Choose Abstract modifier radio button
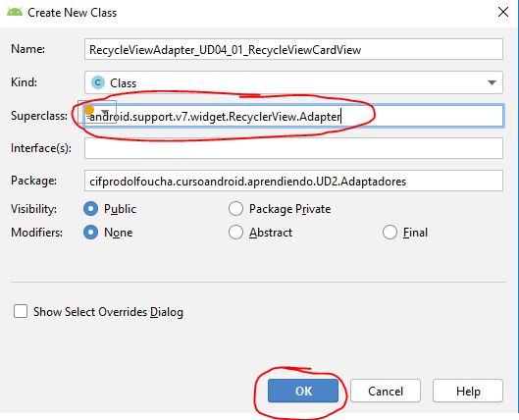 click(235, 233)
